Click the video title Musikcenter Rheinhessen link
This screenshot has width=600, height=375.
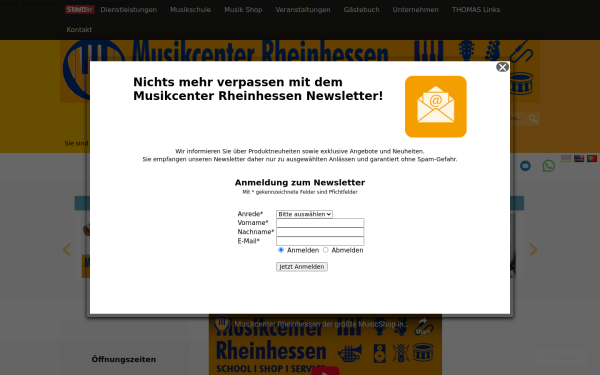[x=321, y=324]
